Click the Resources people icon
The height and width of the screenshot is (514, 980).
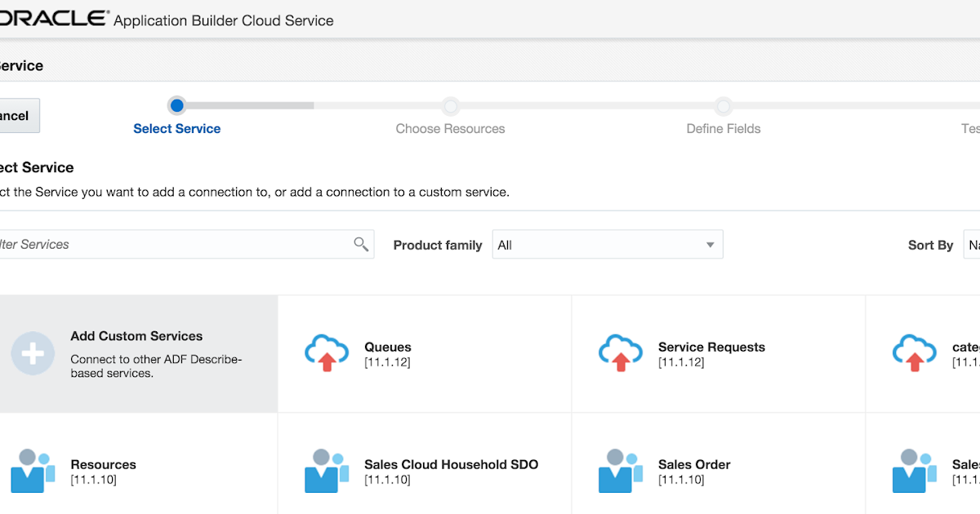point(33,471)
